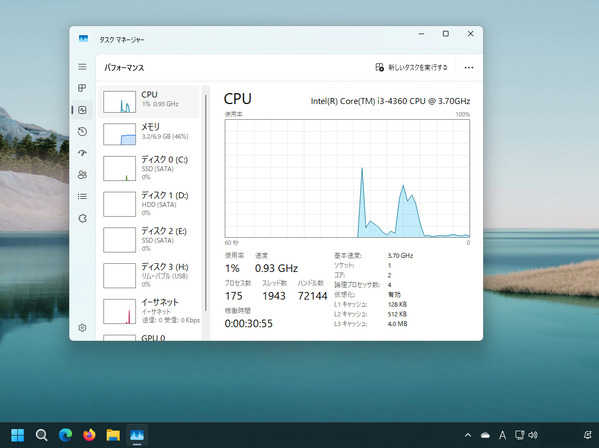Select ディスク 2 (E:) resource entry
This screenshot has height=448, width=599.
coord(149,239)
